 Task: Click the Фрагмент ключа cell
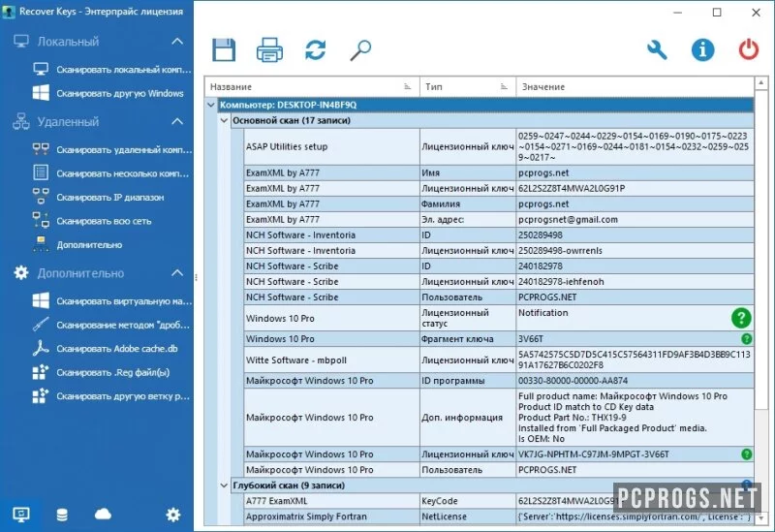pos(468,339)
